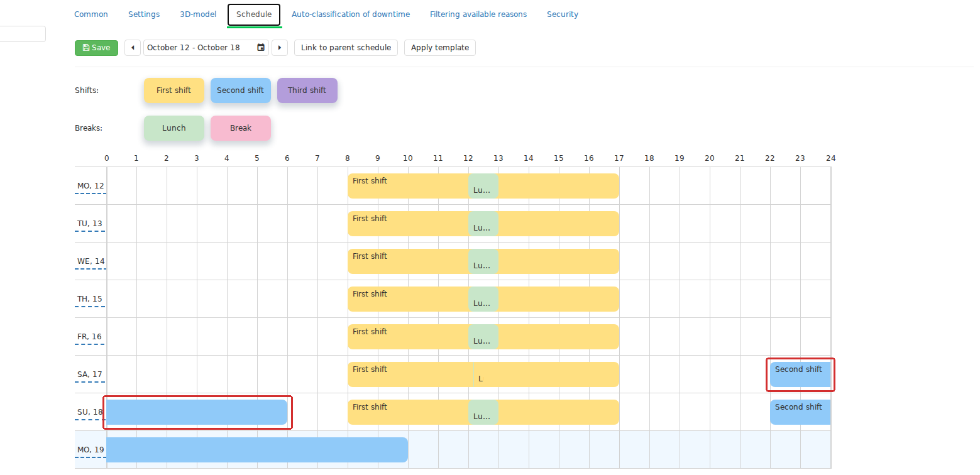Select the Second shift blue swatch
This screenshot has height=475, width=980.
pyautogui.click(x=241, y=90)
